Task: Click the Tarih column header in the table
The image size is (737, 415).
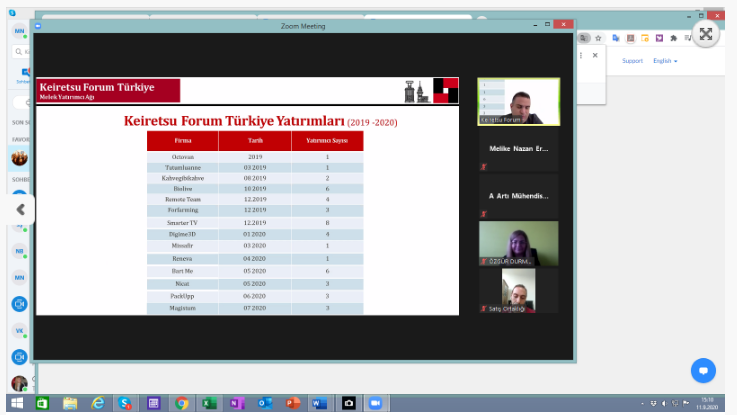Action: [255, 141]
